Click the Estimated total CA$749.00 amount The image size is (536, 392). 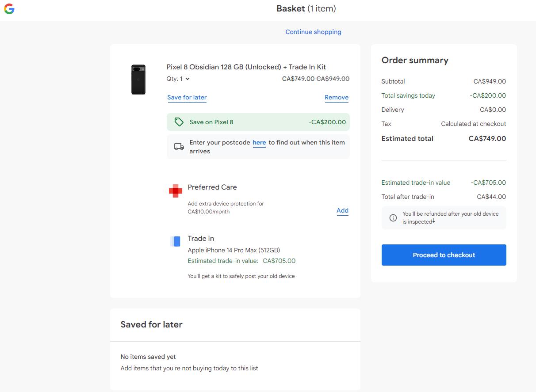487,138
